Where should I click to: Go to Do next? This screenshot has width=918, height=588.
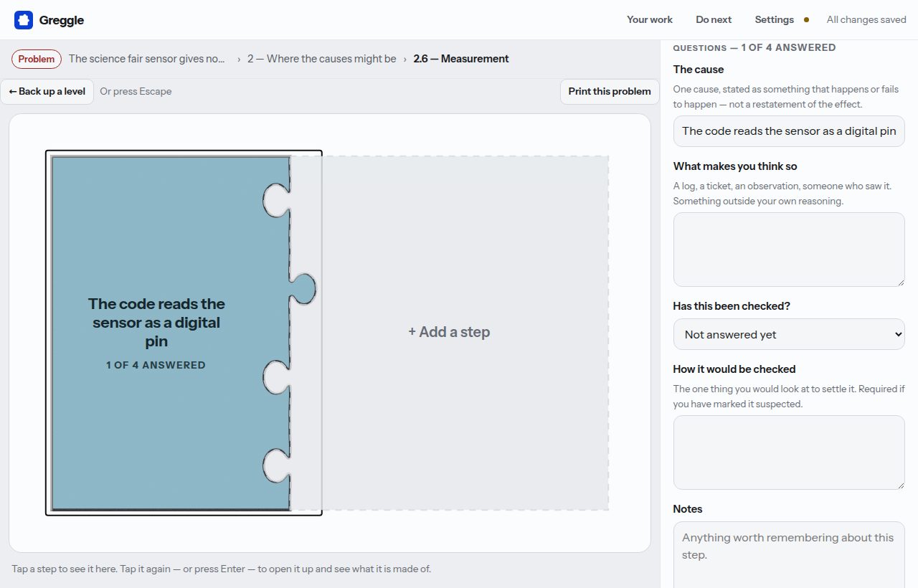714,20
